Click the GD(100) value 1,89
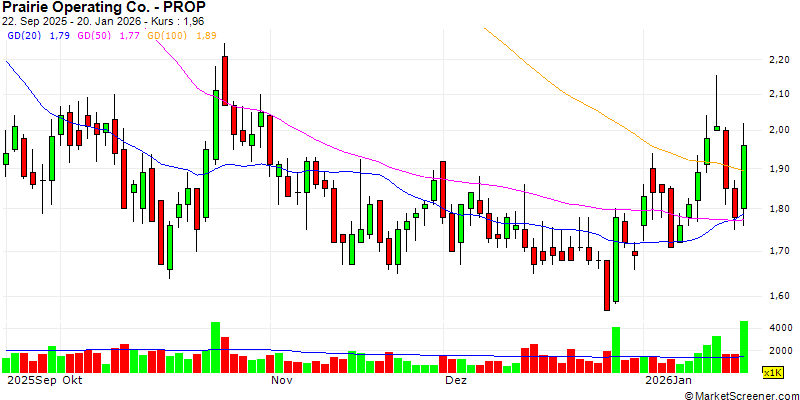Viewport: 800px width, 400px height. coord(207,36)
